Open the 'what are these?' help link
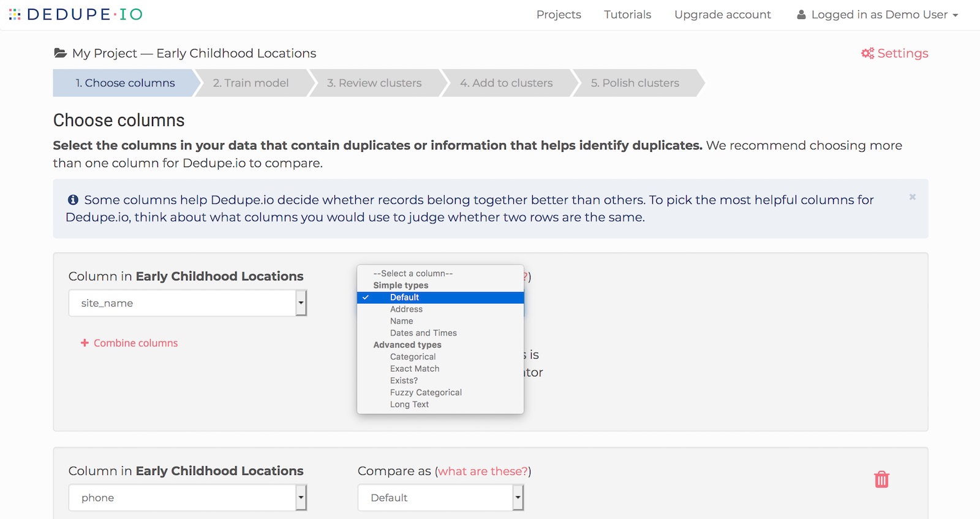 (483, 471)
